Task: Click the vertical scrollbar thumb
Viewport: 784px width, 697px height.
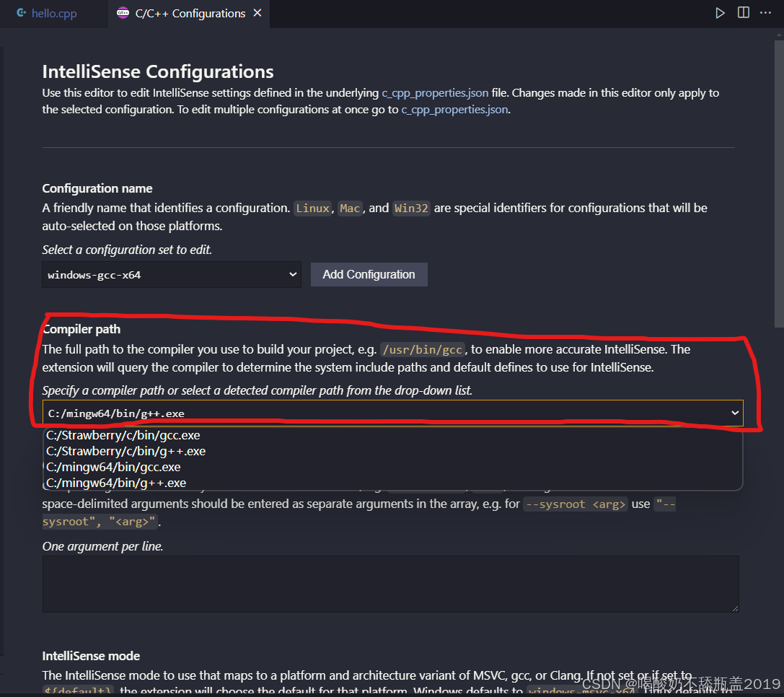Action: click(779, 184)
